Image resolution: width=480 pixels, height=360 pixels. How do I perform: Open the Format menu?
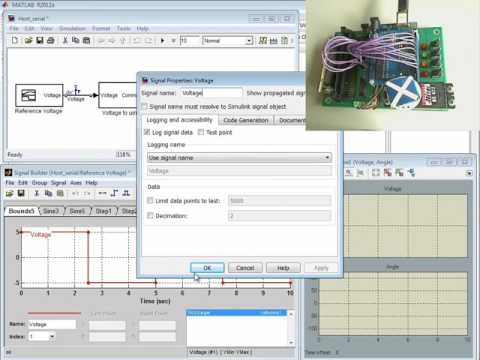[x=101, y=28]
